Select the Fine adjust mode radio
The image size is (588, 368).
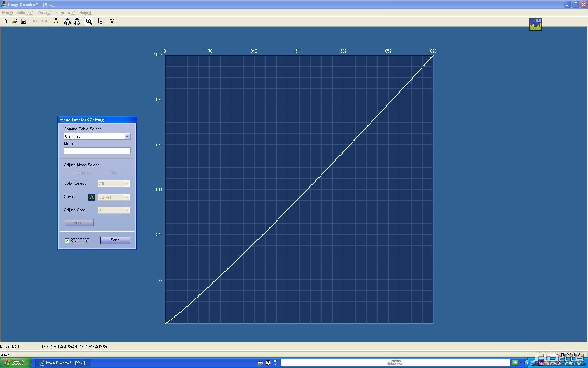tap(106, 173)
